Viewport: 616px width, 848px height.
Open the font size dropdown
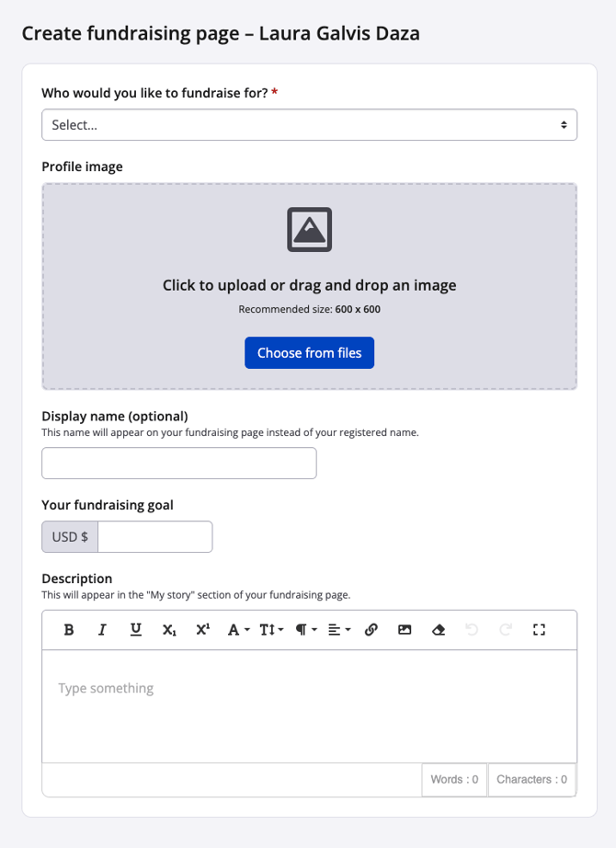point(271,629)
